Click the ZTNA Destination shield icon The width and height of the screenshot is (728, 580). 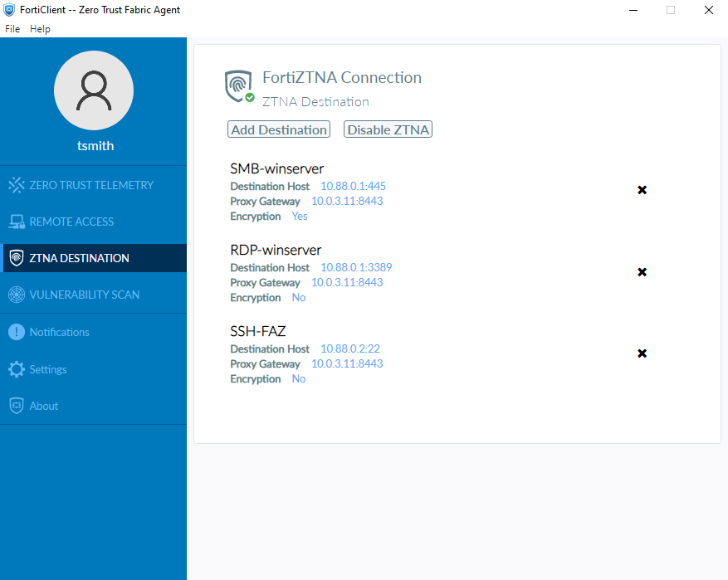pos(17,257)
